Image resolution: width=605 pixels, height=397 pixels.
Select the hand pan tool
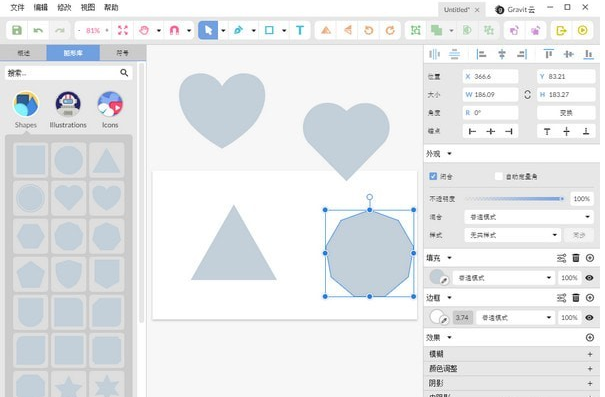(x=144, y=30)
